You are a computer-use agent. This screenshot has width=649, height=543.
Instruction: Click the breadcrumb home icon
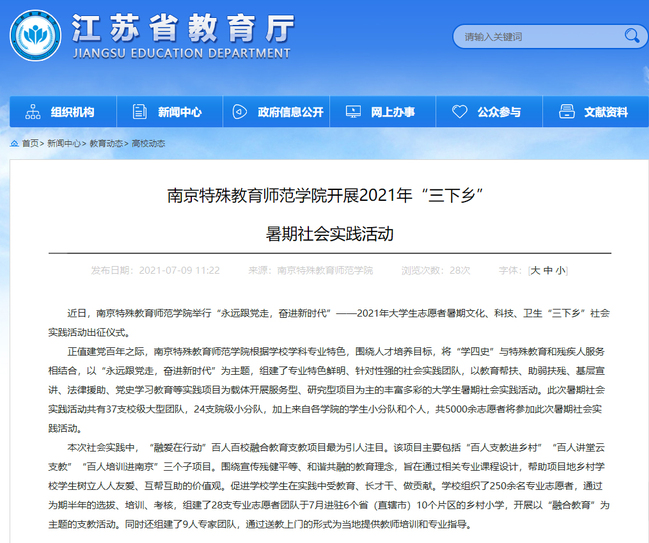tap(14, 144)
